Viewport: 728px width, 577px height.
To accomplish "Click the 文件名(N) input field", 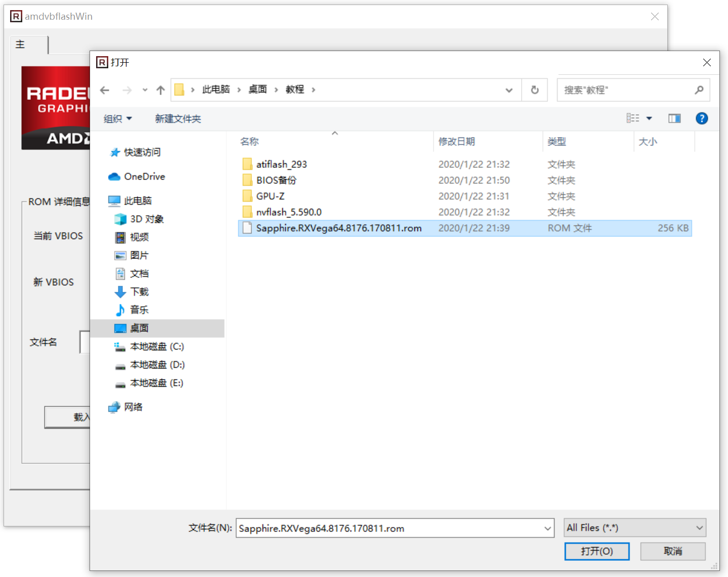I will coord(390,528).
